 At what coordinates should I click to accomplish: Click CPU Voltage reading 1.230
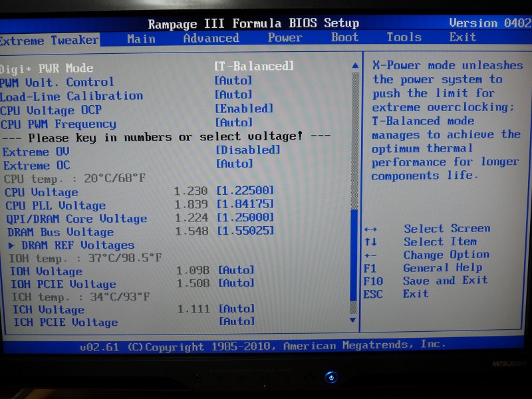click(x=191, y=191)
